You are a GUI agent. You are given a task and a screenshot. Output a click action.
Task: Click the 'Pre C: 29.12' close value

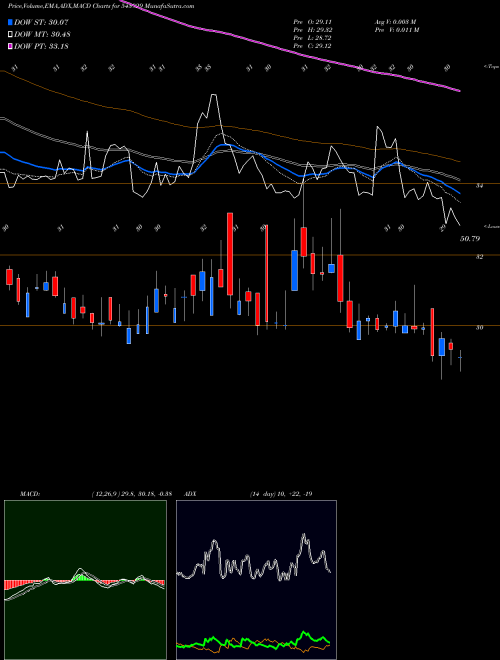click(x=313, y=46)
